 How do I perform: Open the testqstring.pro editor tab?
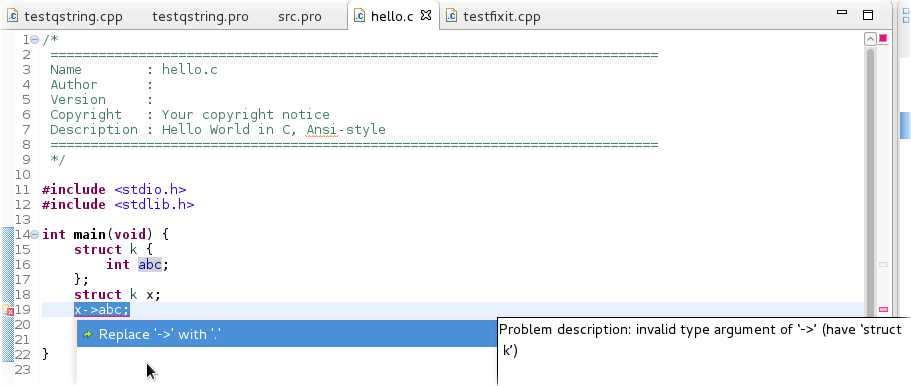pyautogui.click(x=200, y=16)
